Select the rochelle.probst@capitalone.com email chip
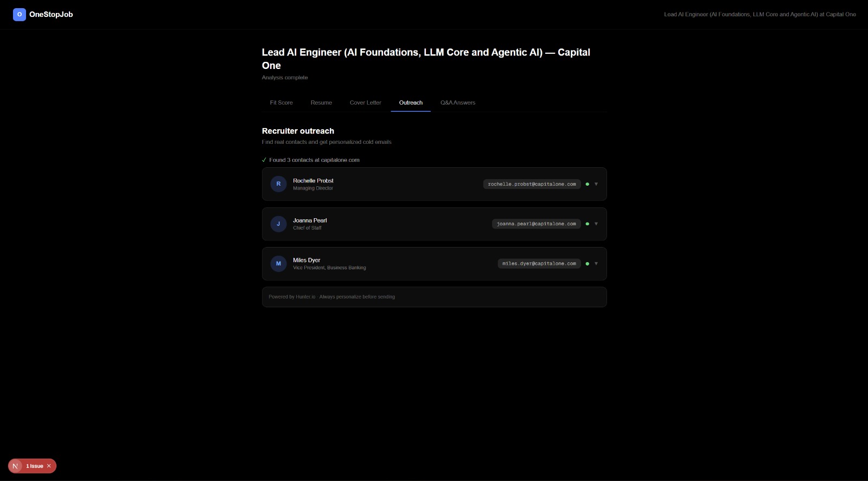Viewport: 868px width, 481px height. click(532, 184)
